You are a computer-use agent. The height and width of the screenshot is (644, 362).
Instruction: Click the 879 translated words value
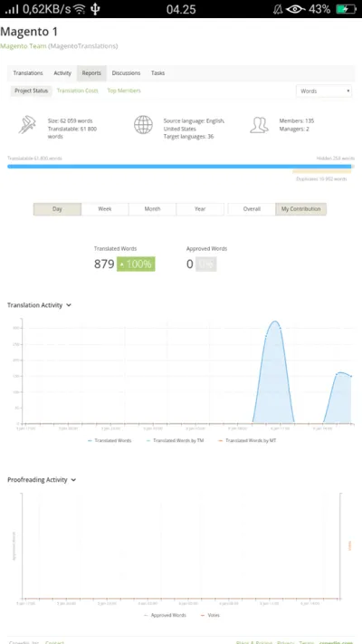tap(104, 264)
